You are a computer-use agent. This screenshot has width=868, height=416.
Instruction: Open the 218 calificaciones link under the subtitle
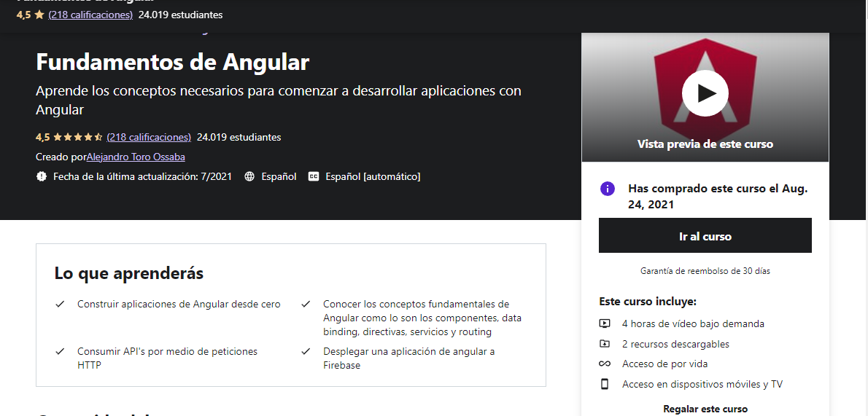[x=149, y=137]
